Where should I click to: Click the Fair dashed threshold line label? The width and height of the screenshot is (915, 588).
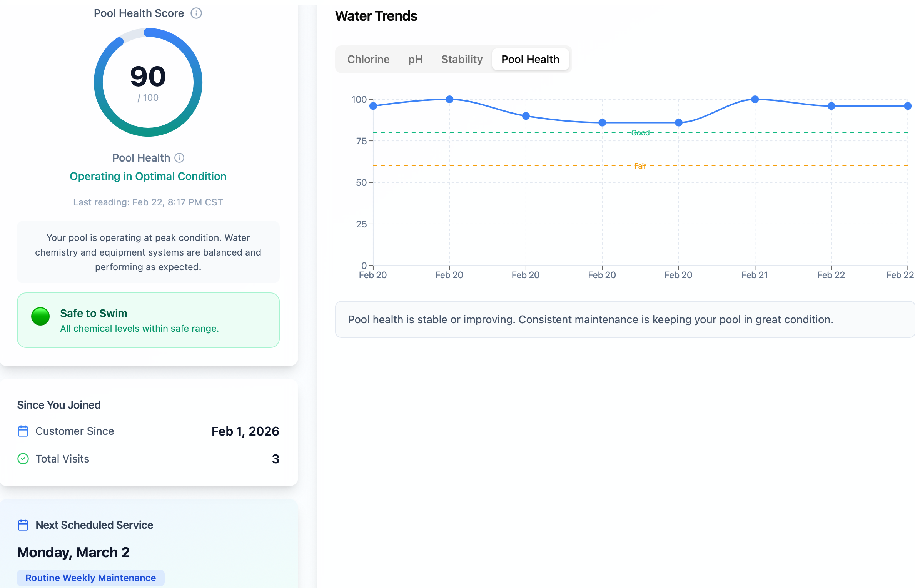pos(640,165)
